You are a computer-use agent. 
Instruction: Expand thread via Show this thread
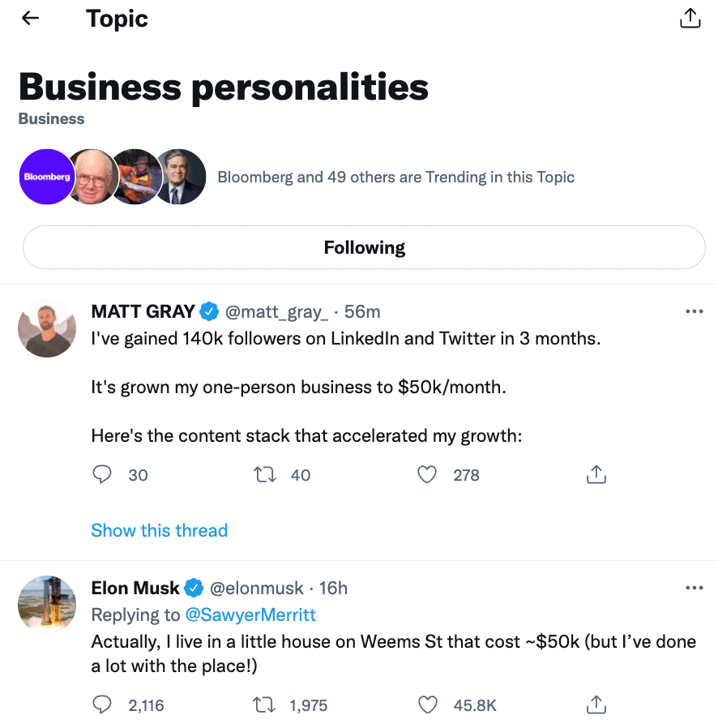click(x=159, y=530)
